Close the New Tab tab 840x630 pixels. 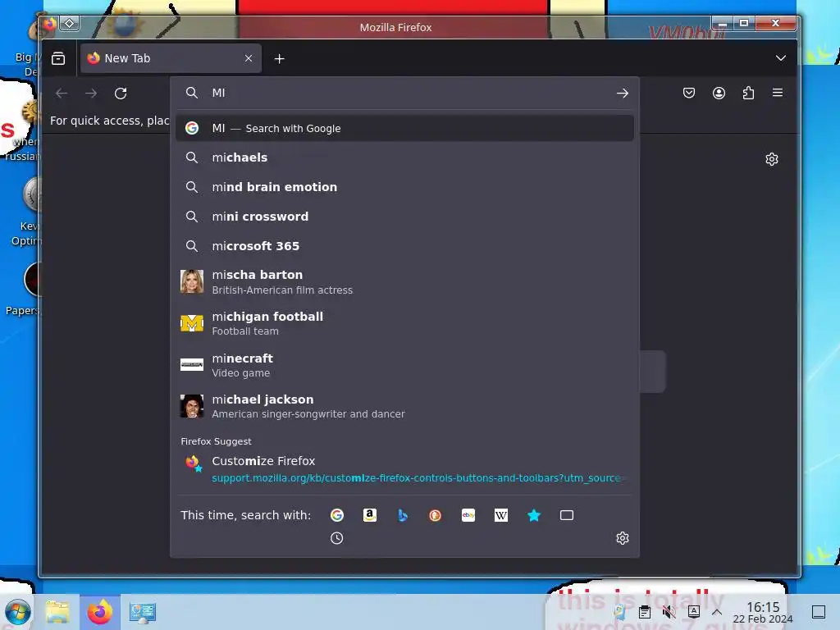249,58
